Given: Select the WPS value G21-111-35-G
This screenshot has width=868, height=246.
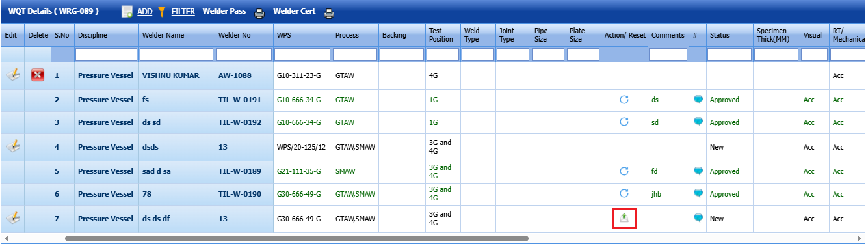Looking at the screenshot, I should (298, 172).
